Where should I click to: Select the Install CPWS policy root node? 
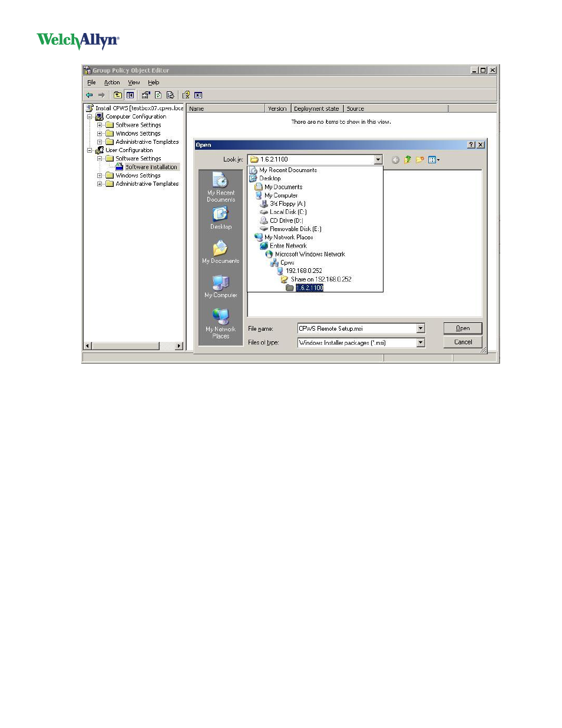[139, 108]
